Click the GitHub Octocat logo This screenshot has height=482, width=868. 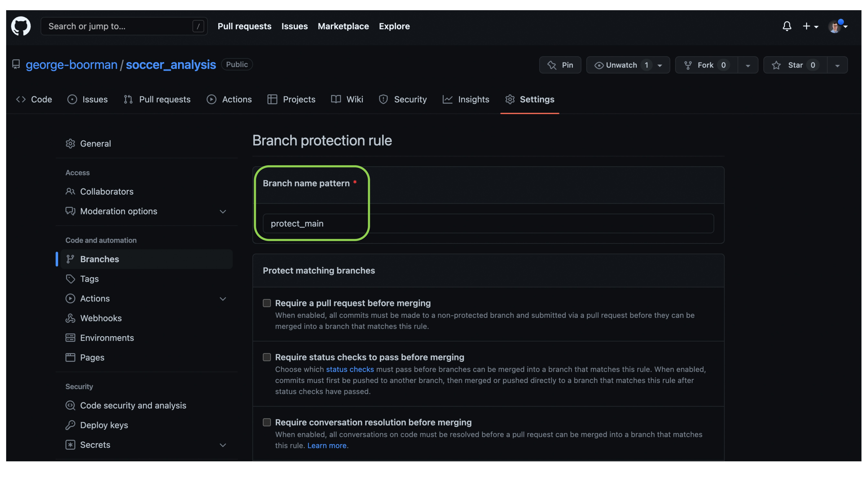pyautogui.click(x=21, y=26)
